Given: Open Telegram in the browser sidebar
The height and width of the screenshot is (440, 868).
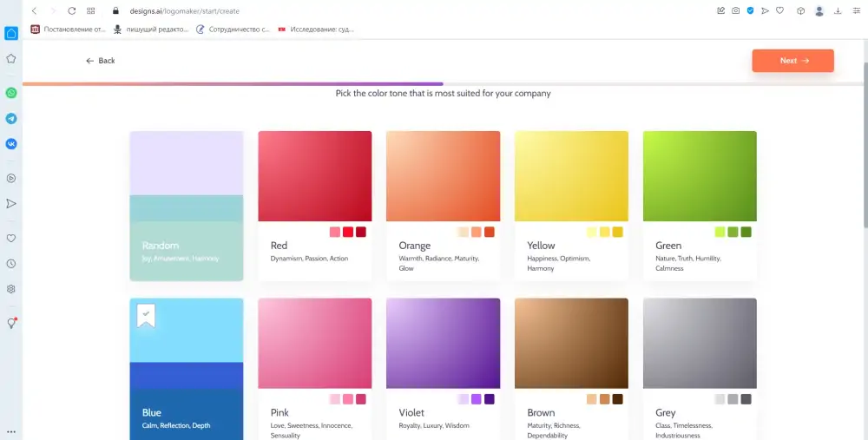Looking at the screenshot, I should tap(11, 118).
